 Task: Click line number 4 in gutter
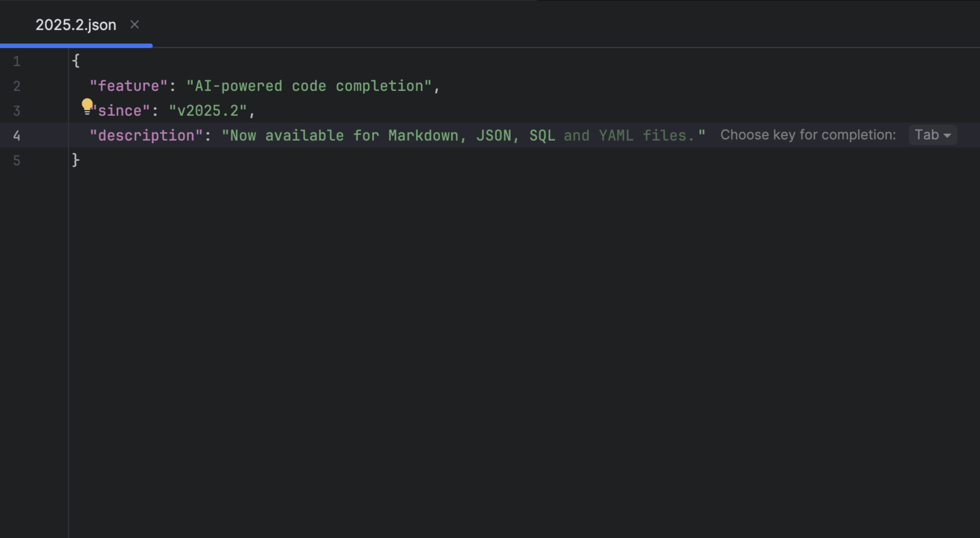[x=17, y=135]
